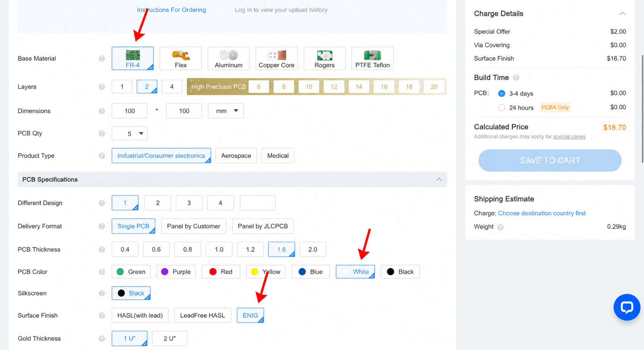This screenshot has height=350, width=644.
Task: Open Instructions For Ordering link
Action: 172,10
